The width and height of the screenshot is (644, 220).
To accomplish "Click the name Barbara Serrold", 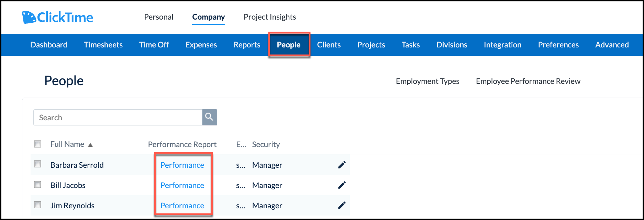I will (77, 165).
